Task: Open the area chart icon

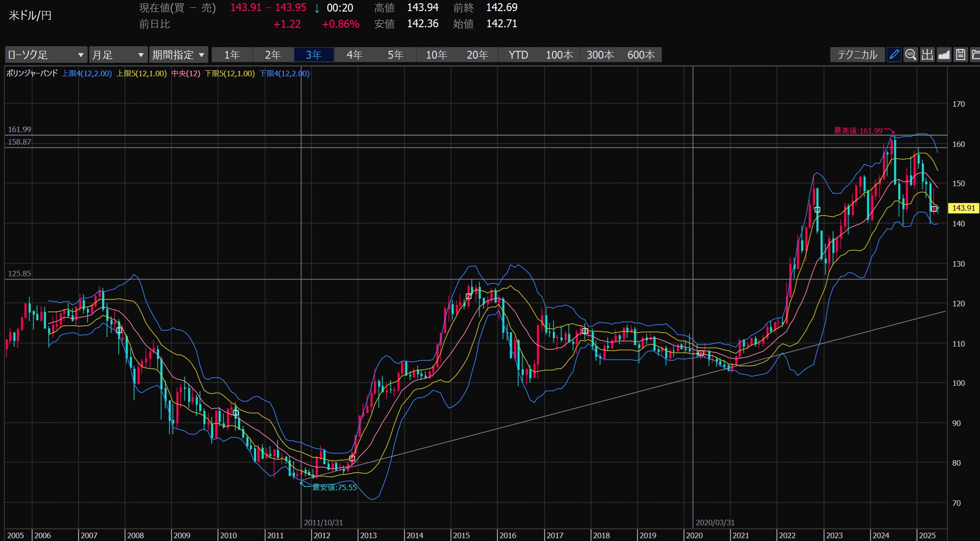Action: pos(944,55)
